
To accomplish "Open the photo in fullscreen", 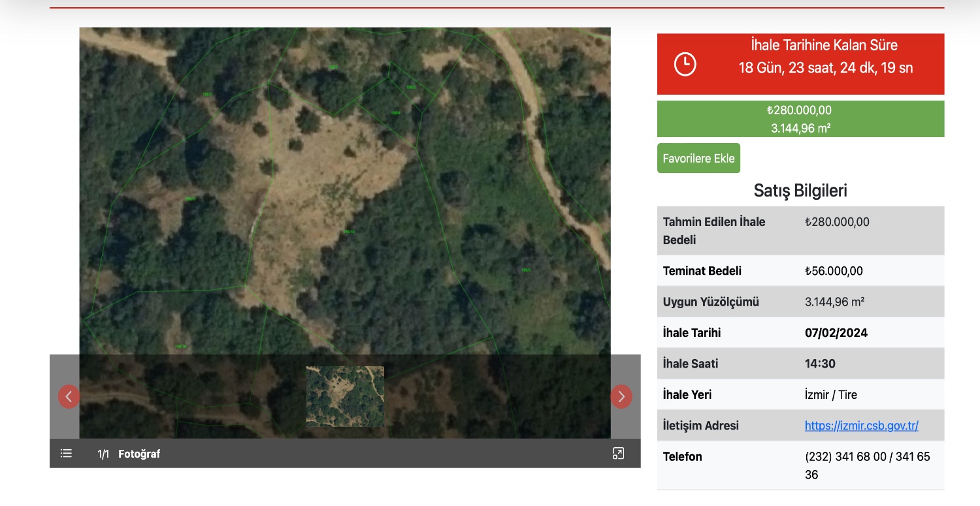I will pos(618,453).
